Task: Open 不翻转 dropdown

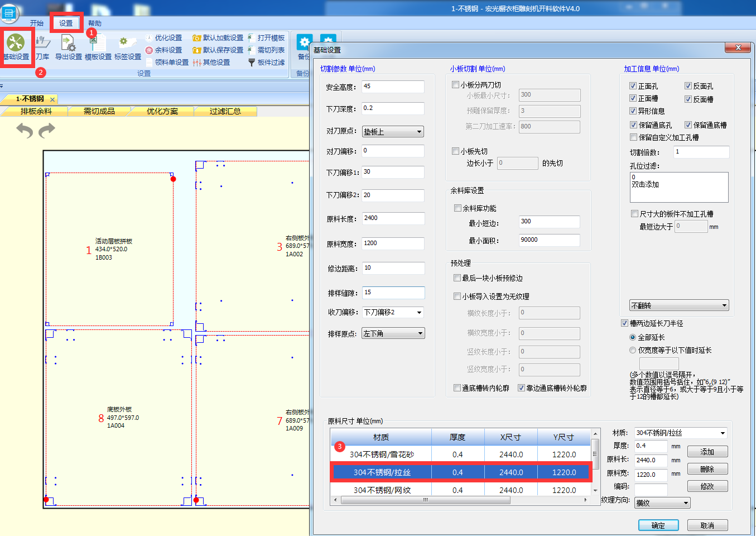Action: click(679, 305)
